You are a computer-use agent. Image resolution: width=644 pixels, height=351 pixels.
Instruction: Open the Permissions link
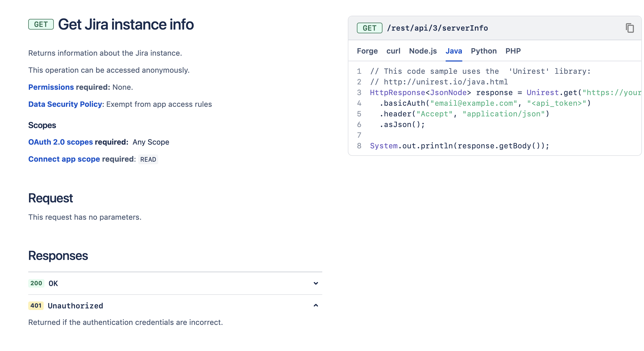click(x=51, y=87)
